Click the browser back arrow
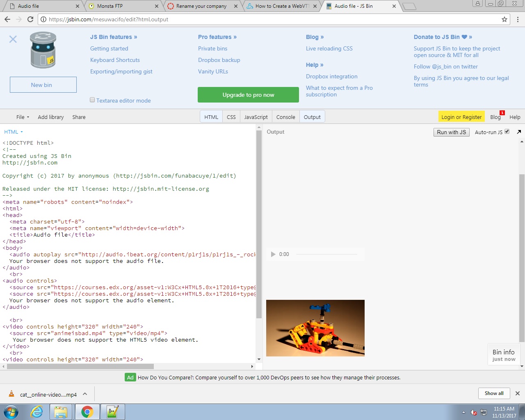The height and width of the screenshot is (420, 525). pyautogui.click(x=7, y=19)
